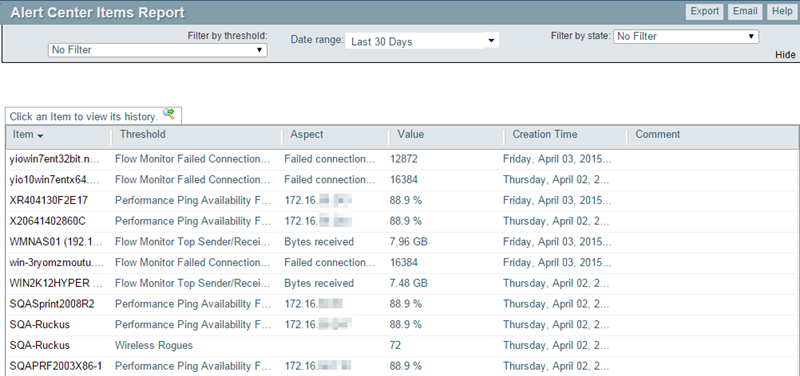800x376 pixels.
Task: Click Bytes received in WMNAS01 row
Action: [319, 242]
